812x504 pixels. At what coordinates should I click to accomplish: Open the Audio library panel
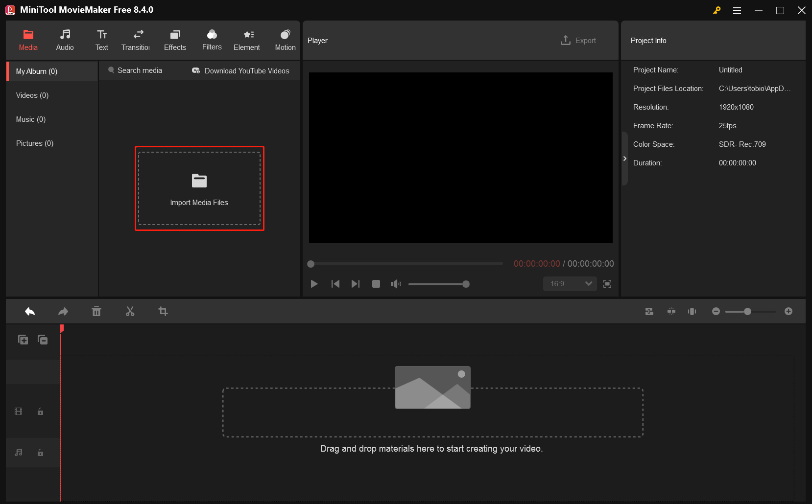pyautogui.click(x=65, y=39)
